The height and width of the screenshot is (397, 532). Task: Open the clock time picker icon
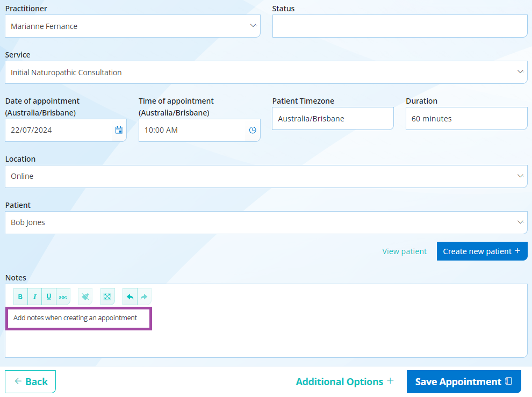point(253,130)
